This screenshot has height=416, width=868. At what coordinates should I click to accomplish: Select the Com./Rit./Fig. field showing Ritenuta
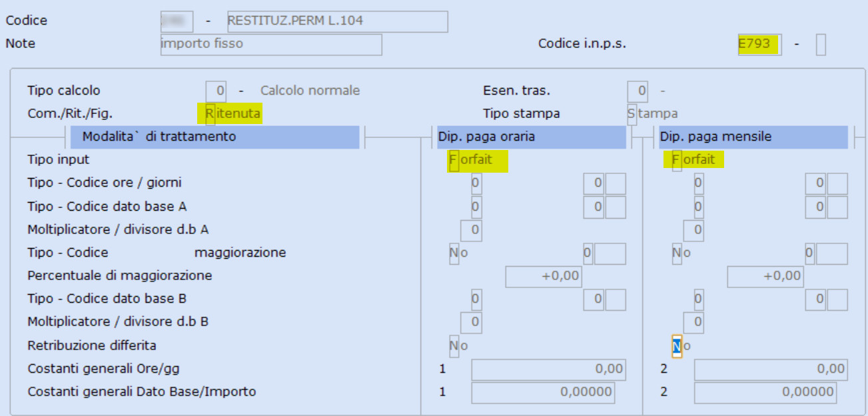[210, 114]
